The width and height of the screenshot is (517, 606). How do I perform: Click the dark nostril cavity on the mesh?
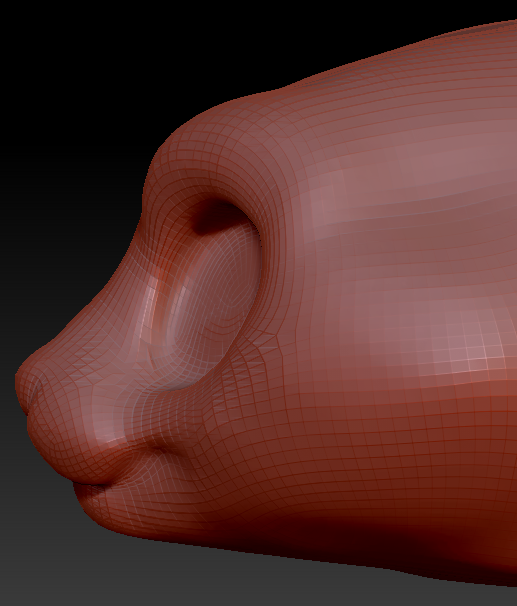pos(217,214)
